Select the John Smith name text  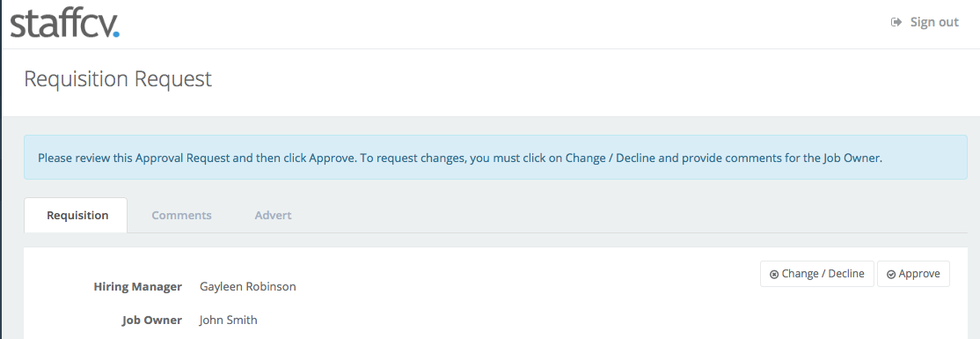click(229, 320)
